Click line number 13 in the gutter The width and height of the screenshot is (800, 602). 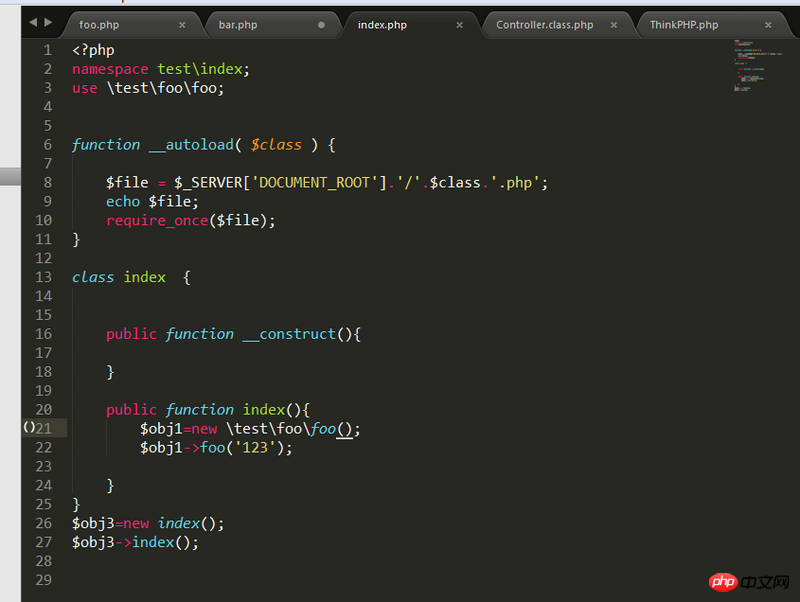(43, 277)
